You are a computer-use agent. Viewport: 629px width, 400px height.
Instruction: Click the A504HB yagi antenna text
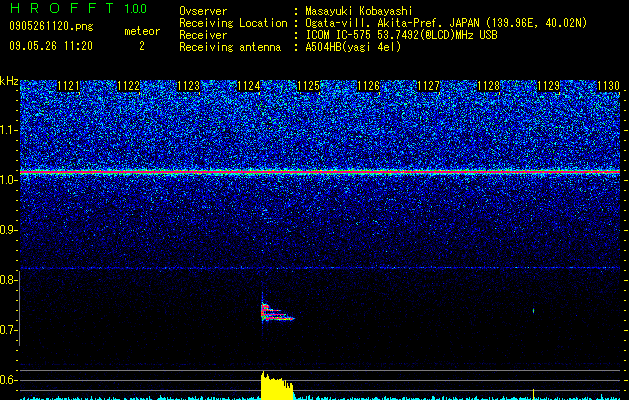coord(353,47)
